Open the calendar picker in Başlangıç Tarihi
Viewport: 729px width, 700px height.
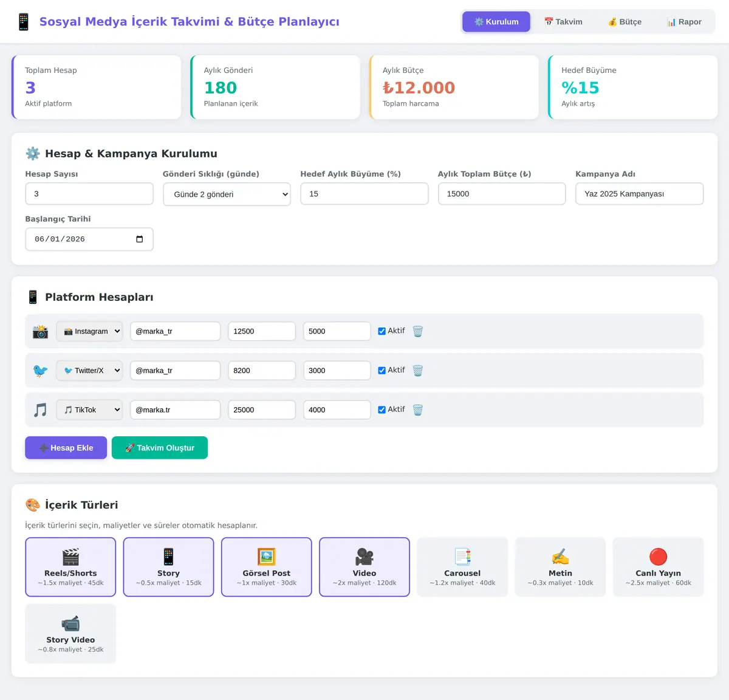(x=140, y=239)
